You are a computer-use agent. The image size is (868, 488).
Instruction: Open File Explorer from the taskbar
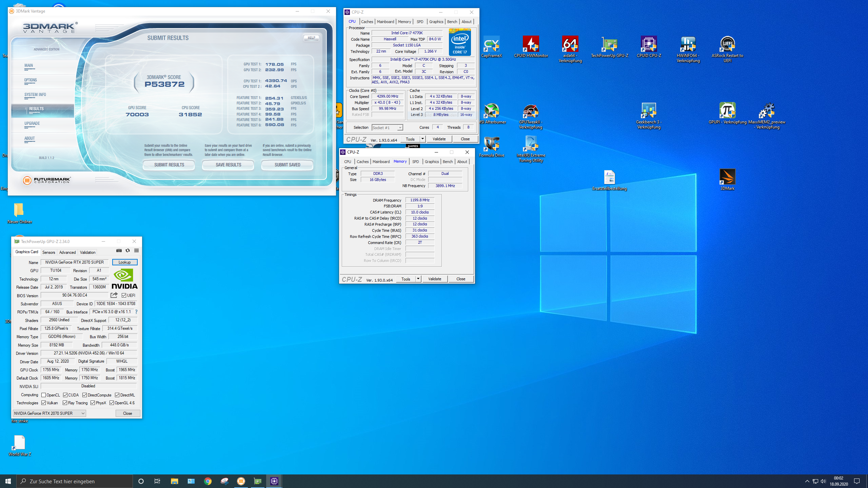[175, 481]
